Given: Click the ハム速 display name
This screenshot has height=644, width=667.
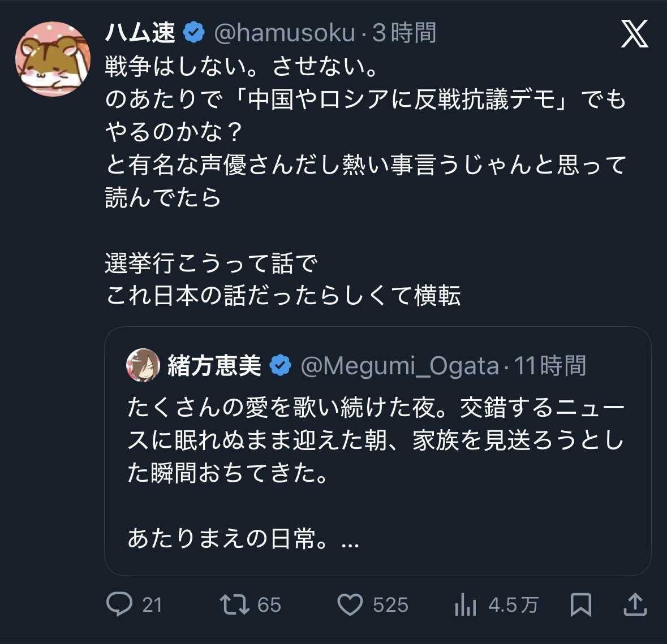Looking at the screenshot, I should [x=140, y=33].
